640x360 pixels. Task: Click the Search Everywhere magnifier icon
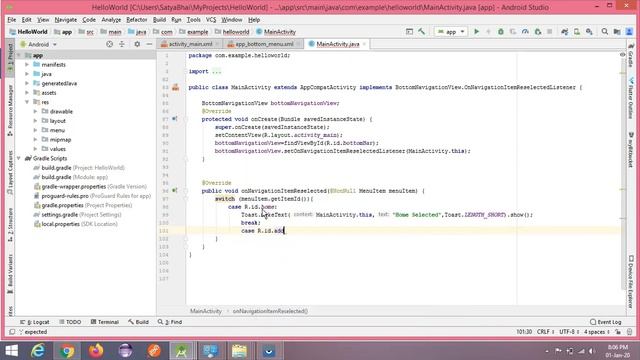(x=605, y=31)
